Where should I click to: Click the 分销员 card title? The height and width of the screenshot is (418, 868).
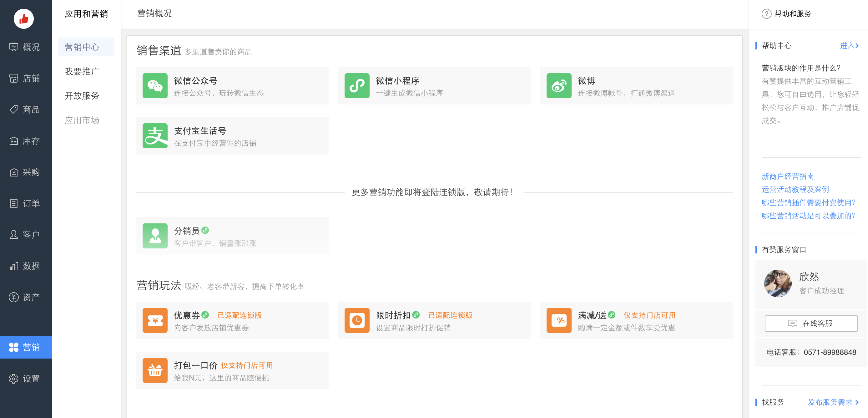pyautogui.click(x=187, y=231)
